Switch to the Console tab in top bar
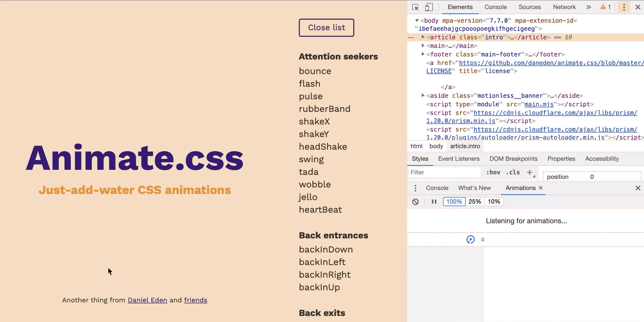The height and width of the screenshot is (322, 644). (x=496, y=7)
